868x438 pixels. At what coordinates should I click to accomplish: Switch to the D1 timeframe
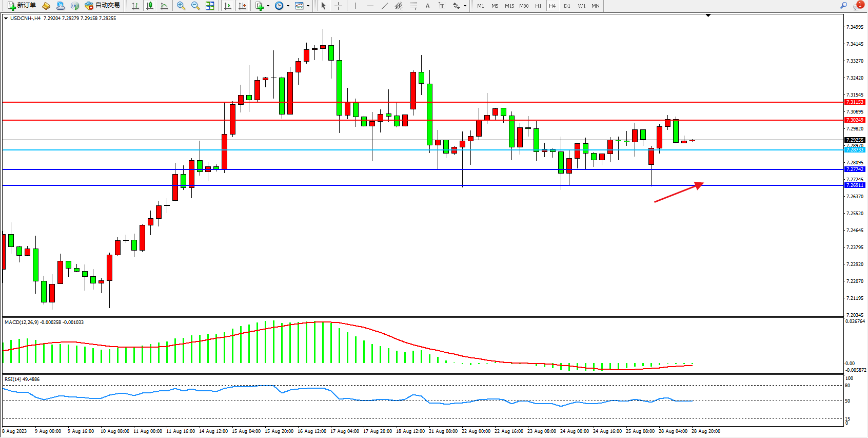tap(567, 6)
